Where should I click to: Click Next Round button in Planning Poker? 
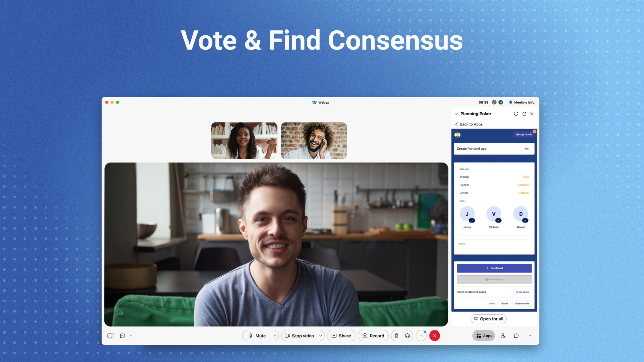tap(494, 268)
